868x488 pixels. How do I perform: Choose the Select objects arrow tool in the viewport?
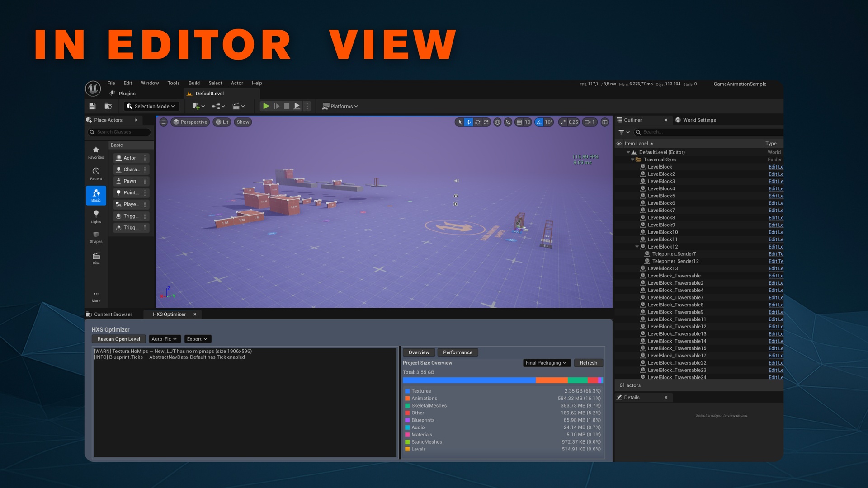(460, 122)
